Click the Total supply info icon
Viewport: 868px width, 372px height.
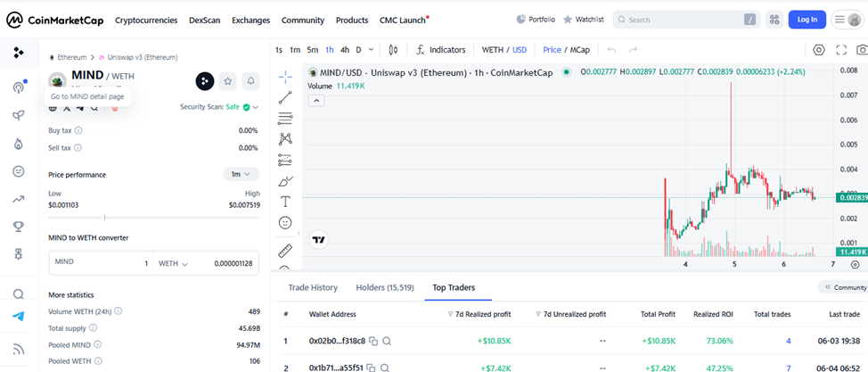tap(93, 328)
